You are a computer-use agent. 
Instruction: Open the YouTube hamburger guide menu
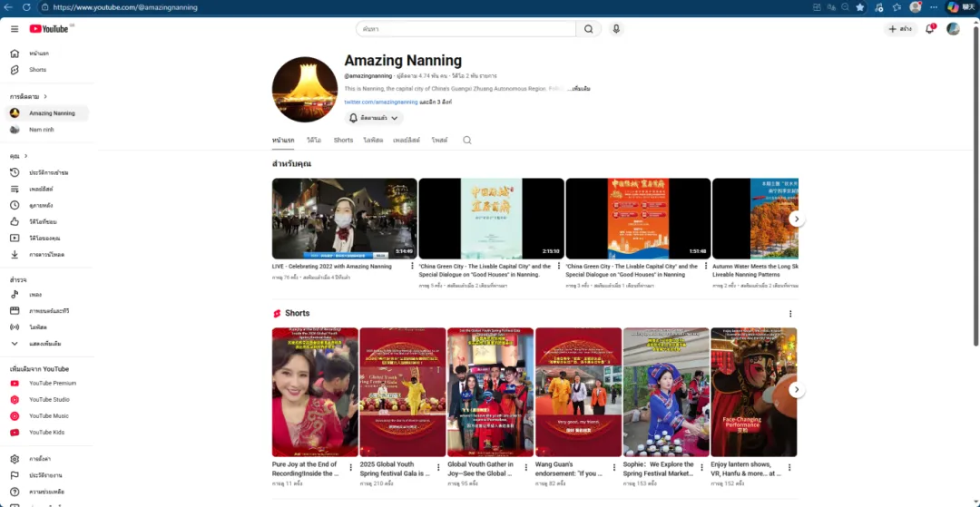click(15, 29)
